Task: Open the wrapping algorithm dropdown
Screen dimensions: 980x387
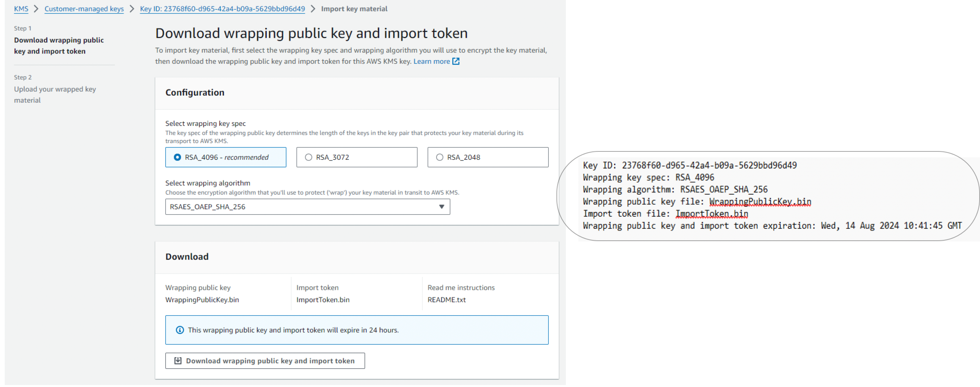Action: pos(307,207)
